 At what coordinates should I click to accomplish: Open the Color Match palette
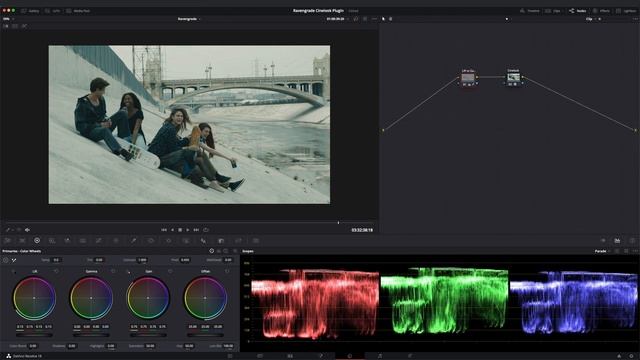point(22,241)
